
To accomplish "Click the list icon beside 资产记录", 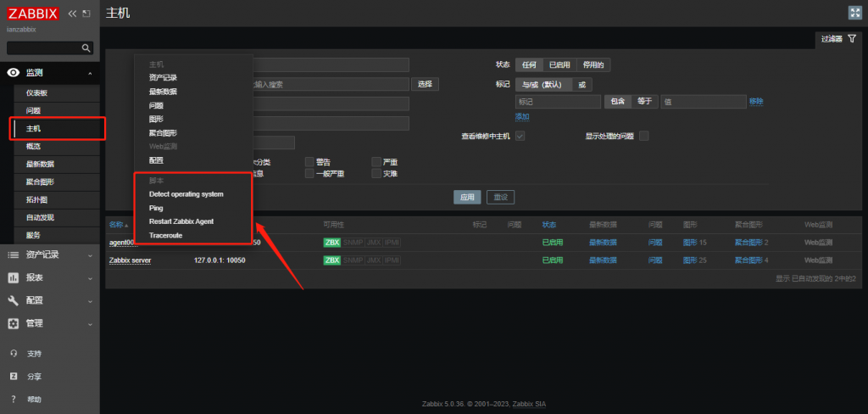I will coord(14,255).
